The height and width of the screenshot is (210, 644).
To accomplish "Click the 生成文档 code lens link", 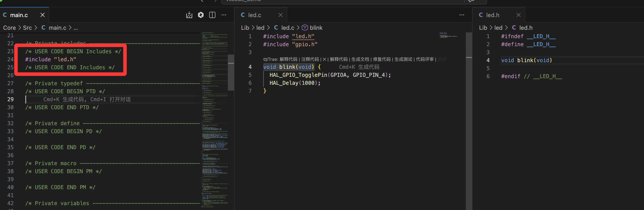I will (x=360, y=59).
